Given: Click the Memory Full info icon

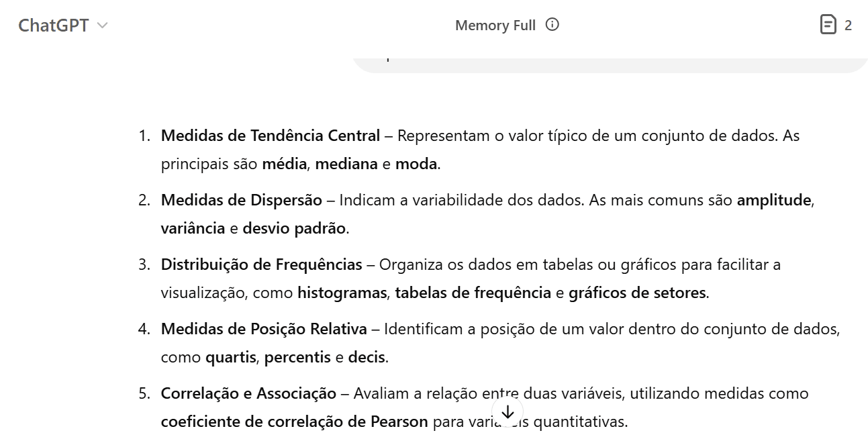Looking at the screenshot, I should 551,24.
